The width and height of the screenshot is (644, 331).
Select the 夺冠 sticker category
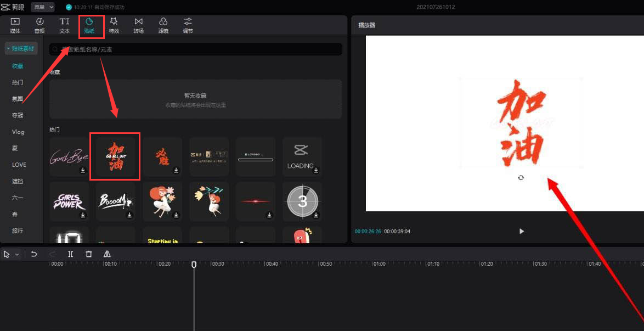18,115
